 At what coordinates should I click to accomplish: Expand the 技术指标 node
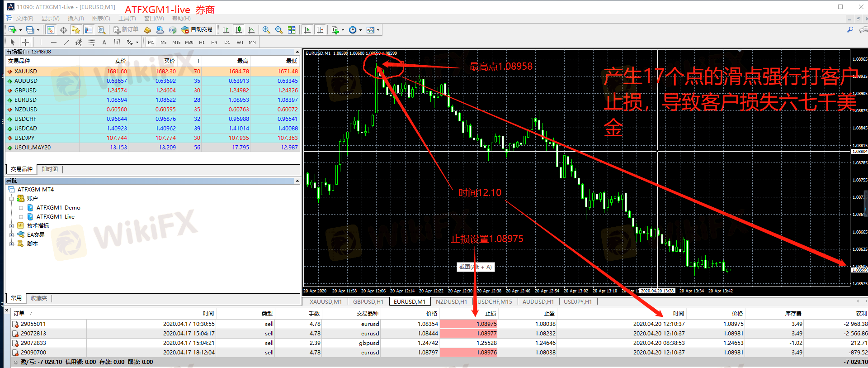click(x=12, y=226)
